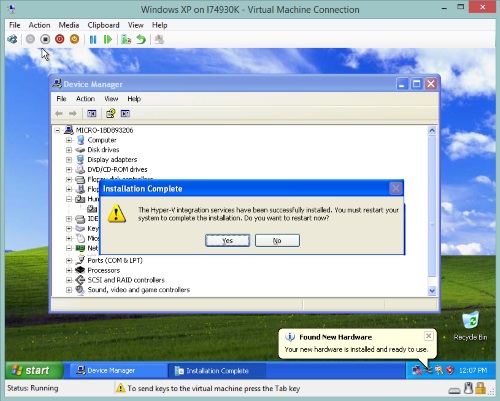Select the Display adapters tree item
This screenshot has height=401, width=500.
112,160
